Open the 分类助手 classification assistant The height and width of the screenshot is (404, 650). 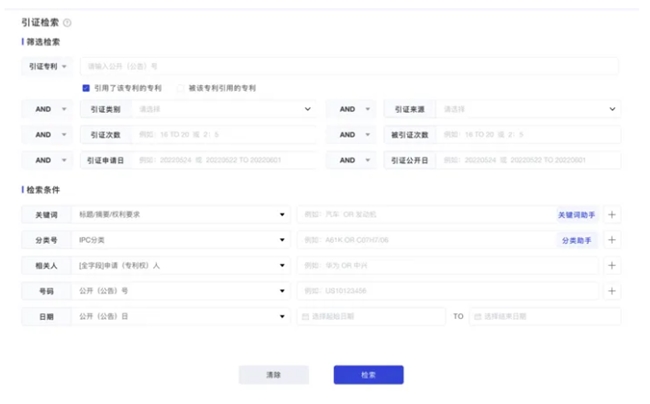click(x=576, y=240)
